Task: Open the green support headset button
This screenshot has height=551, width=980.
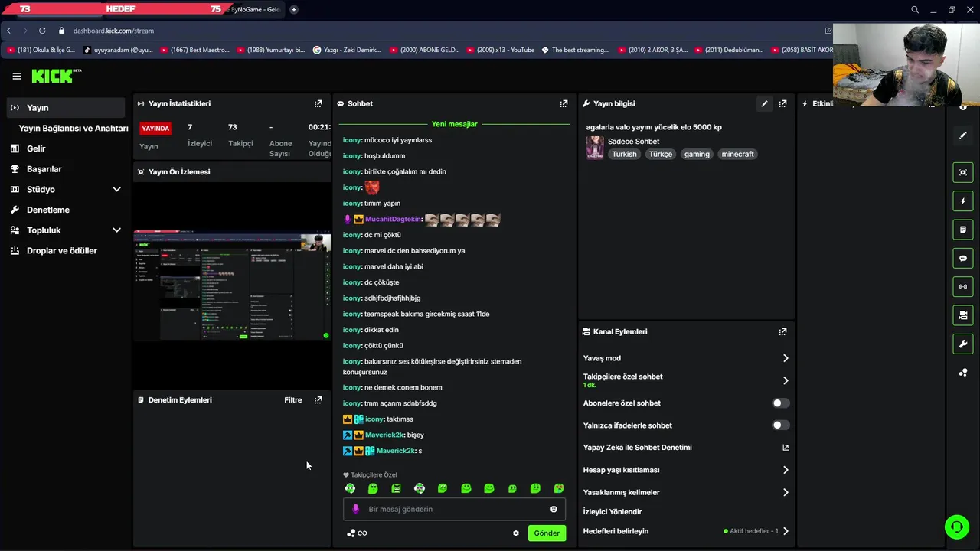Action: [956, 527]
